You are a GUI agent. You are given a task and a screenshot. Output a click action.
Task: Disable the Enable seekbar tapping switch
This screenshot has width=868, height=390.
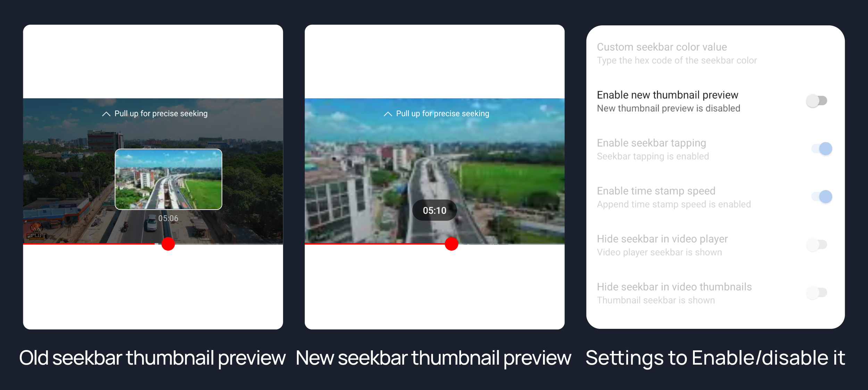point(822,149)
